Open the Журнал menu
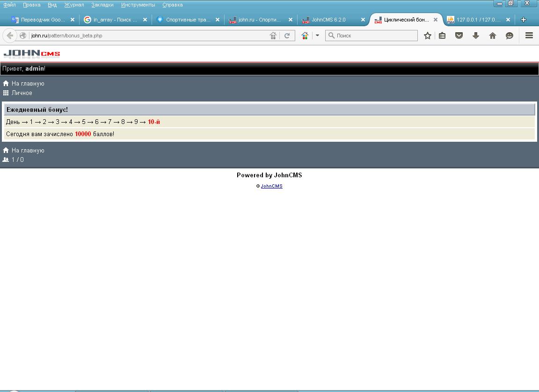The image size is (539, 392). (x=74, y=5)
